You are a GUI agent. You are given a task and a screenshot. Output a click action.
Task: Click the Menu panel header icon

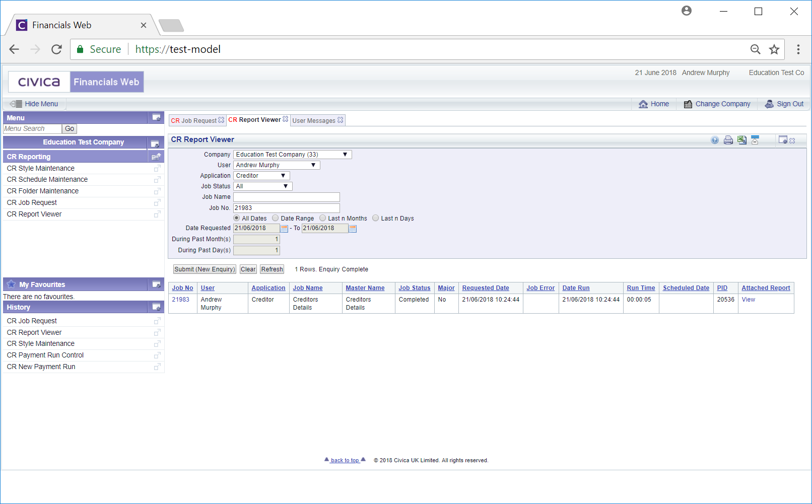pyautogui.click(x=156, y=117)
